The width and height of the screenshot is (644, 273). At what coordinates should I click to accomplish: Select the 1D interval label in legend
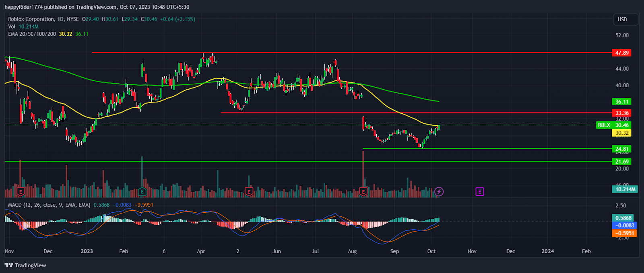click(61, 19)
